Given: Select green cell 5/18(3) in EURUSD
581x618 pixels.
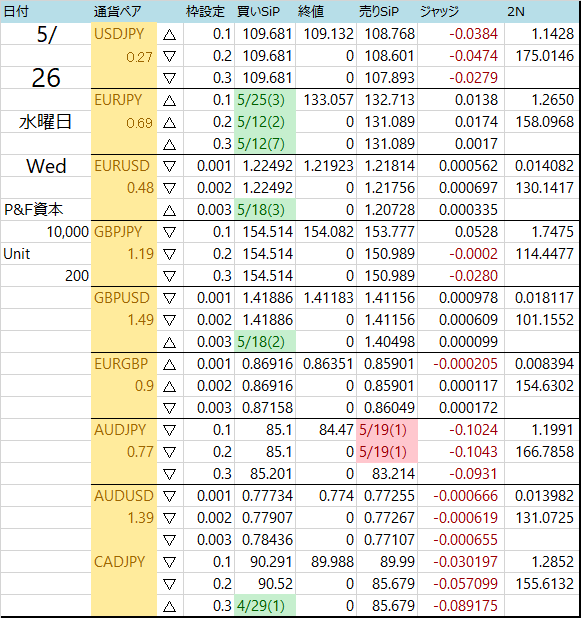Looking at the screenshot, I should click(265, 210).
